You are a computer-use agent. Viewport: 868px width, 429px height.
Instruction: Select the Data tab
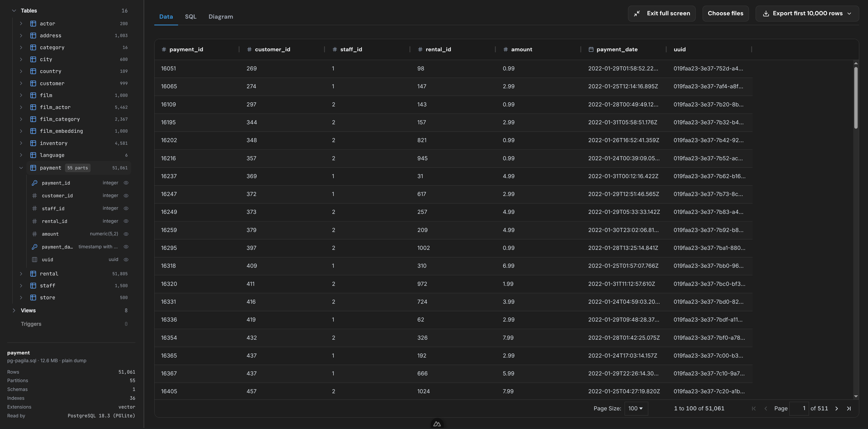point(166,17)
